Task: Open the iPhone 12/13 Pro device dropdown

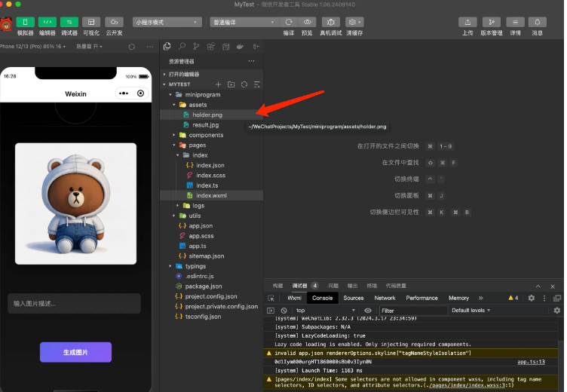Action: [32, 47]
